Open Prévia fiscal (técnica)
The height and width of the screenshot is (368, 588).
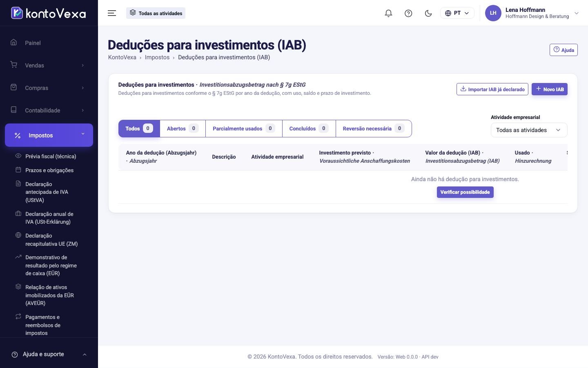pos(51,156)
